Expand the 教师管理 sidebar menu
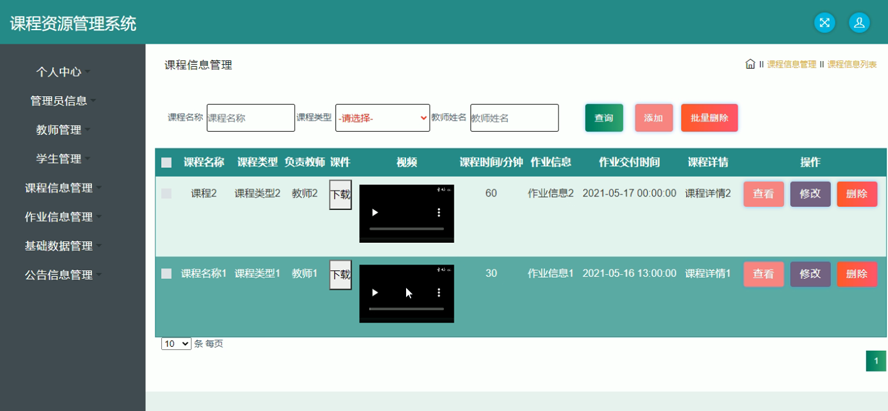The image size is (888, 411). click(63, 130)
